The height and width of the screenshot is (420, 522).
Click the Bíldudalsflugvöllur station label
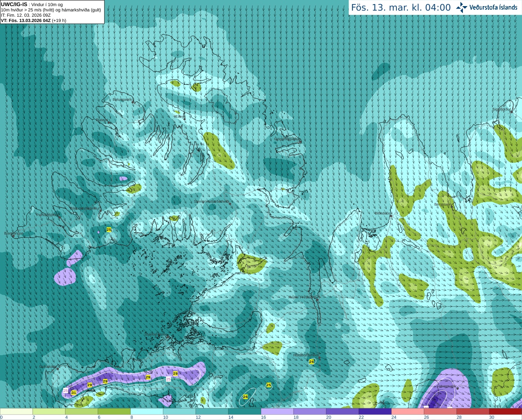coord(85,208)
